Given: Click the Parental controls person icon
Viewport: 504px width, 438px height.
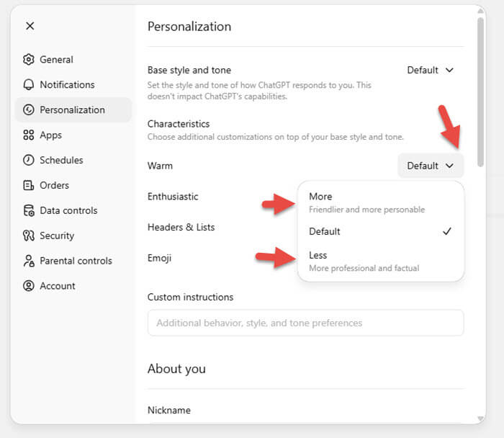Looking at the screenshot, I should 29,261.
